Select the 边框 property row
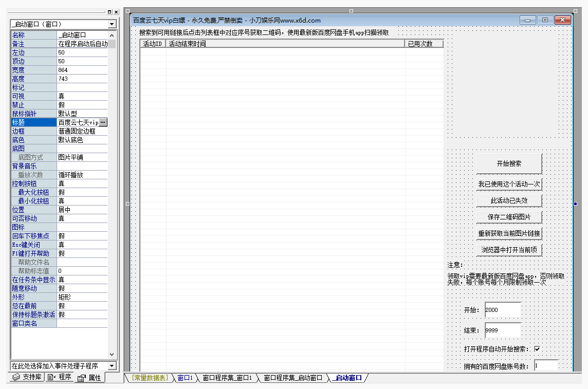 tap(34, 131)
